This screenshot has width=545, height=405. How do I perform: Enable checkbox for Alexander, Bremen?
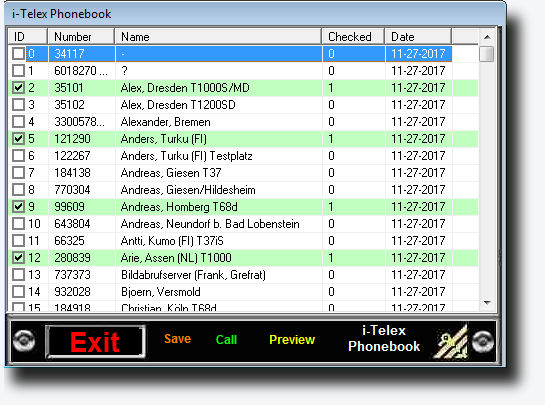pos(18,122)
